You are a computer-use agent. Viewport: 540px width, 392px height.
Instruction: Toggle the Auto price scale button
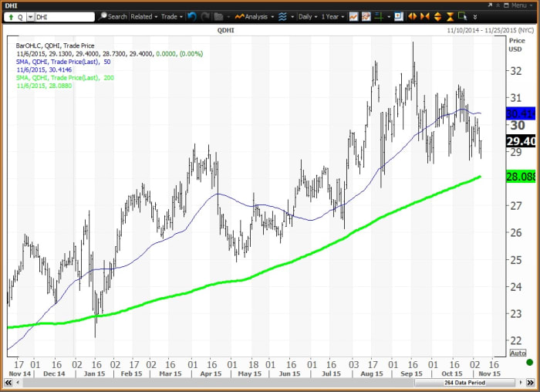(x=518, y=352)
